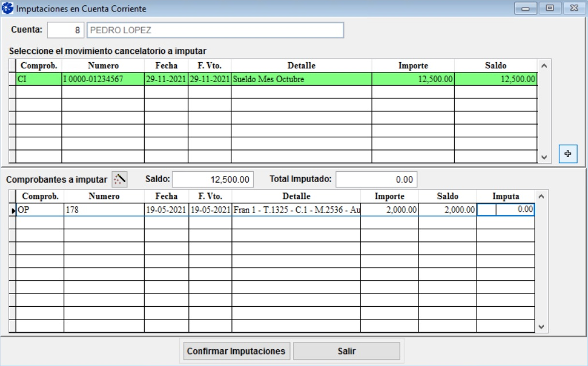Click Detalle header of upper grid
This screenshot has width=588, height=366.
tap(301, 66)
